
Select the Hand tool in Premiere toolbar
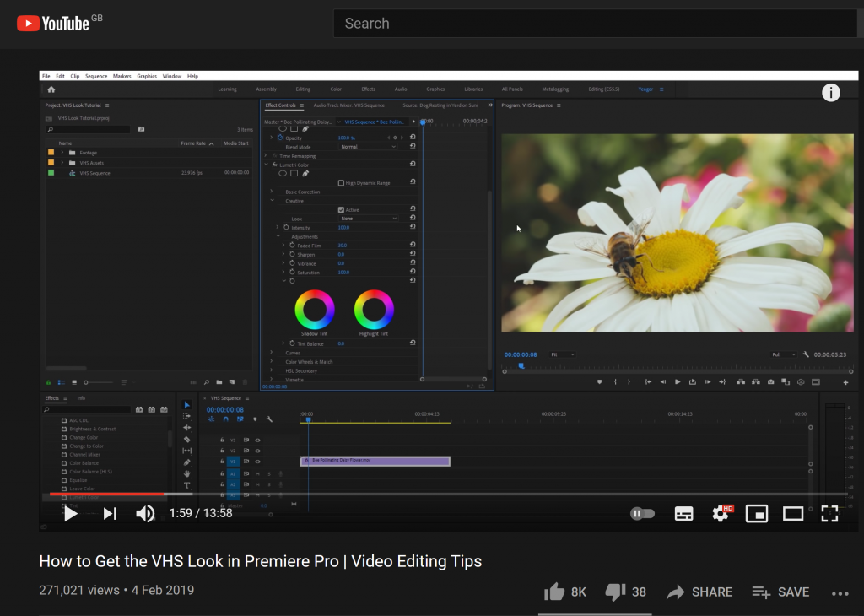[186, 474]
